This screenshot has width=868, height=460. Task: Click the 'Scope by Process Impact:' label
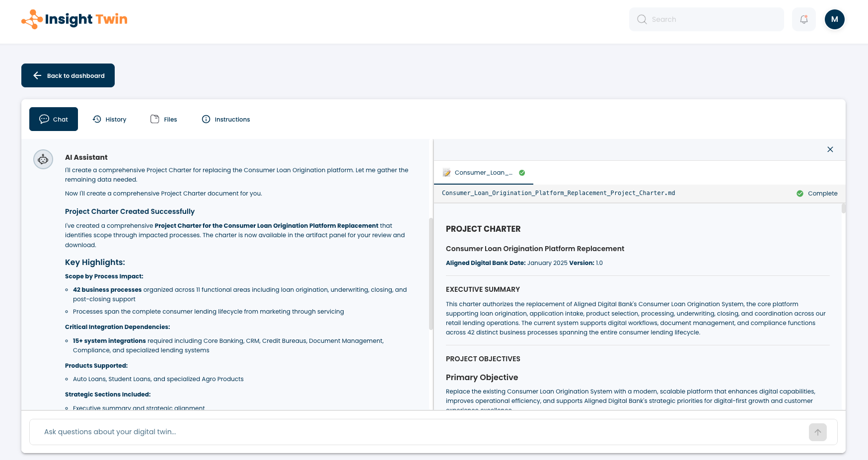pos(104,276)
